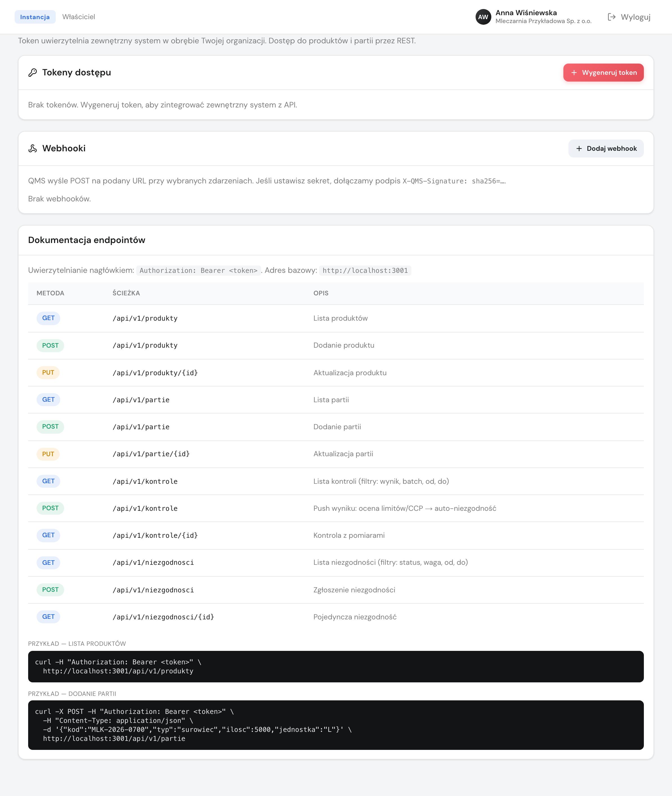Screen dimensions: 672x796
Task: Switch to the Właściciel tab
Action: [79, 17]
